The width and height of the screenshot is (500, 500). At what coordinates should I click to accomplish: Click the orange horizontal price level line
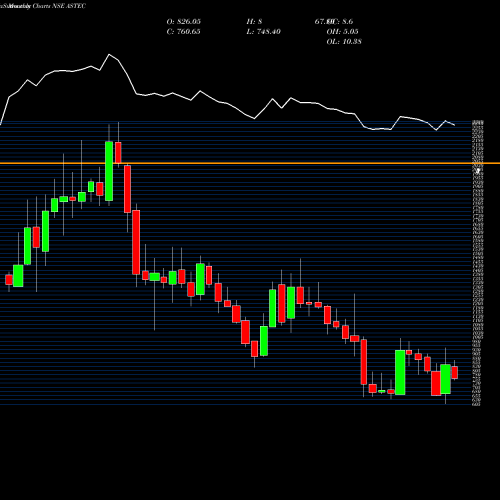pos(250,163)
